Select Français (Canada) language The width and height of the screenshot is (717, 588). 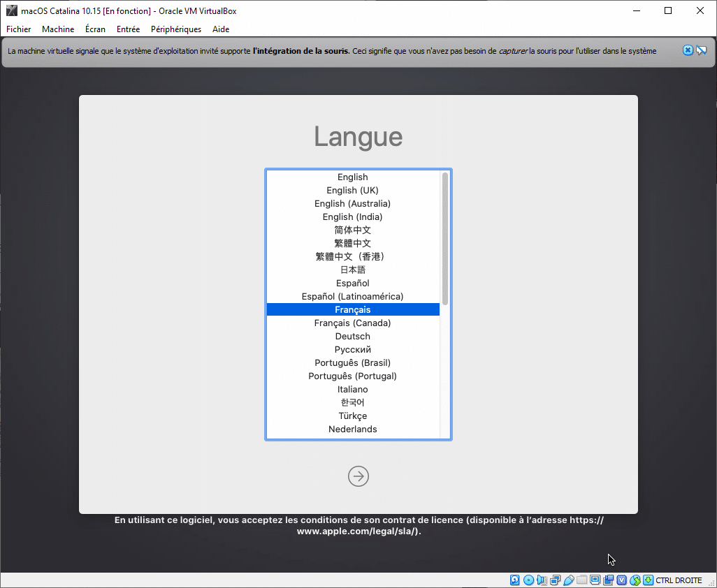(352, 323)
